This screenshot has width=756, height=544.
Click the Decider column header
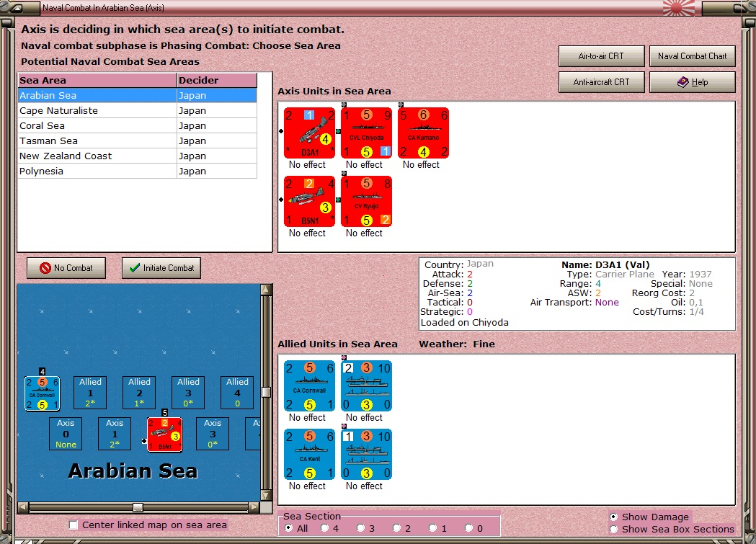pos(216,81)
